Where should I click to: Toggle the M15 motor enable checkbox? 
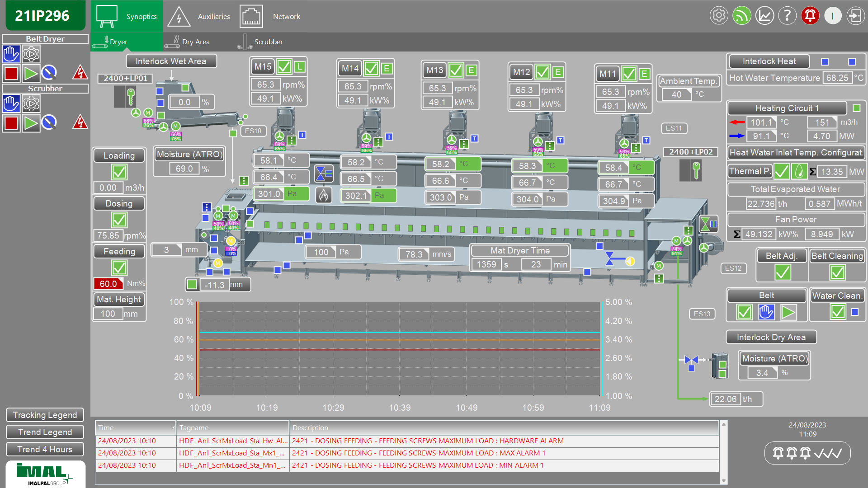[x=284, y=67]
